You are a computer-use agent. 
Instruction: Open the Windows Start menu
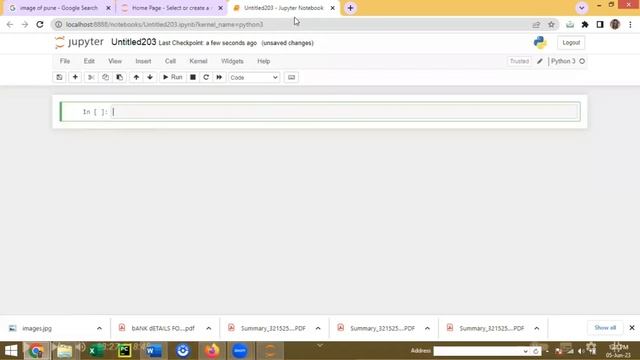click(11, 351)
